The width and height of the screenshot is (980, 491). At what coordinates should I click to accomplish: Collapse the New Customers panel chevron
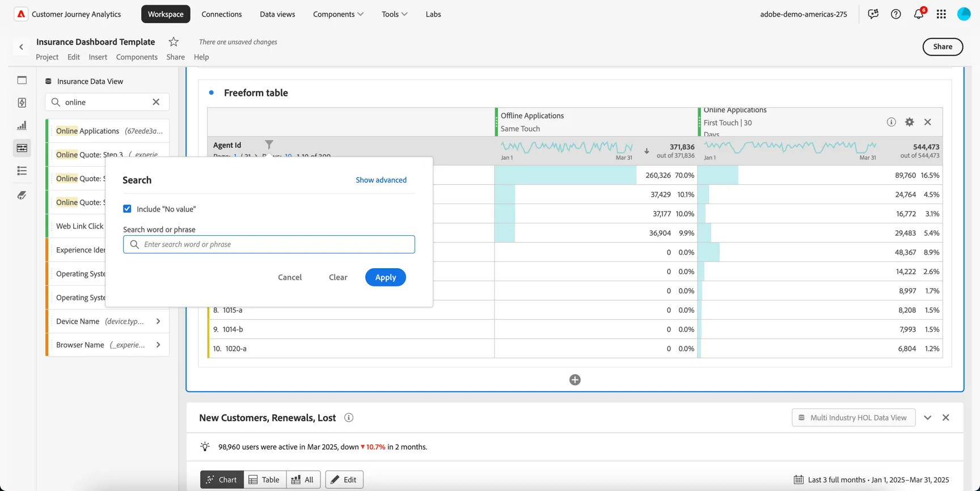[x=928, y=418]
